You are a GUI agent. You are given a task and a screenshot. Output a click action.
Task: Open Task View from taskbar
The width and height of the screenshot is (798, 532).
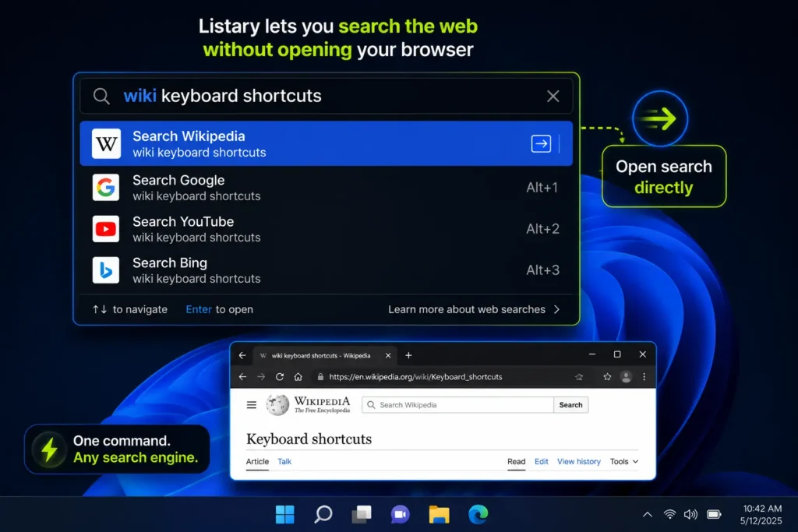(x=362, y=514)
